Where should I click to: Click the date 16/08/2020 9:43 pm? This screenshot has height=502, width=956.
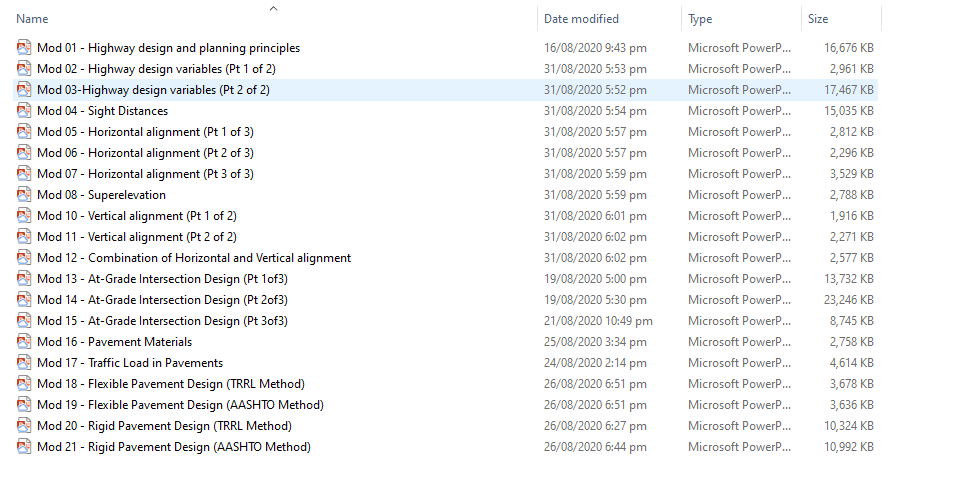tap(595, 48)
